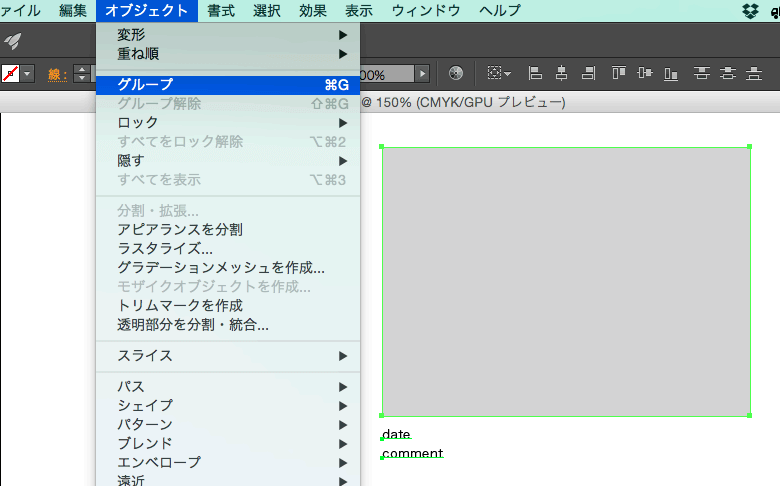Expand the エンベロープ submenu
780x486 pixels.
[228, 462]
